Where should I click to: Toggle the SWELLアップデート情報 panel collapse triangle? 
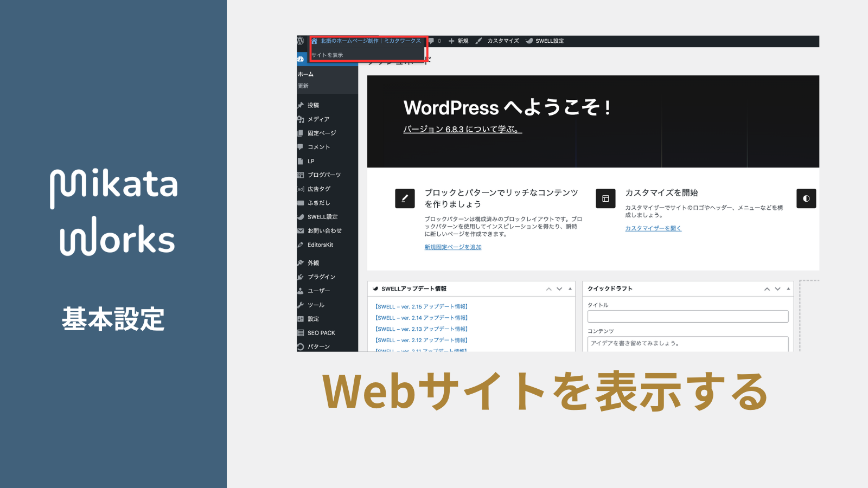(570, 289)
